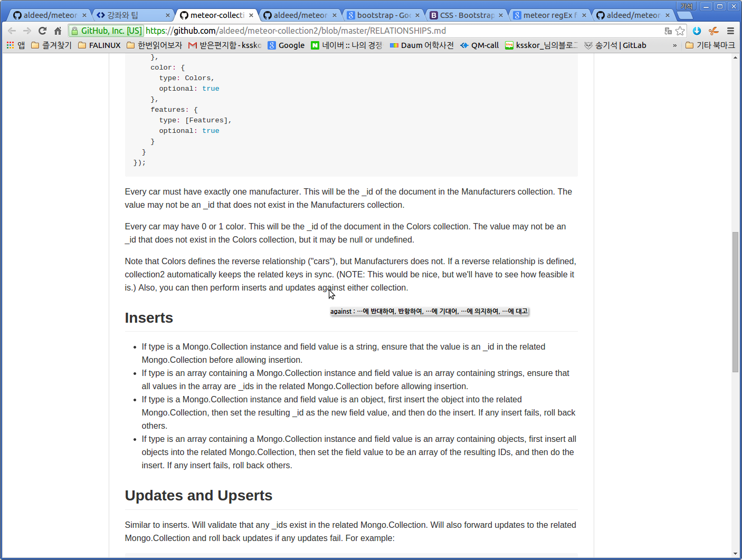742x560 pixels.
Task: Open the Chrome hamburger menu
Action: coord(730,31)
